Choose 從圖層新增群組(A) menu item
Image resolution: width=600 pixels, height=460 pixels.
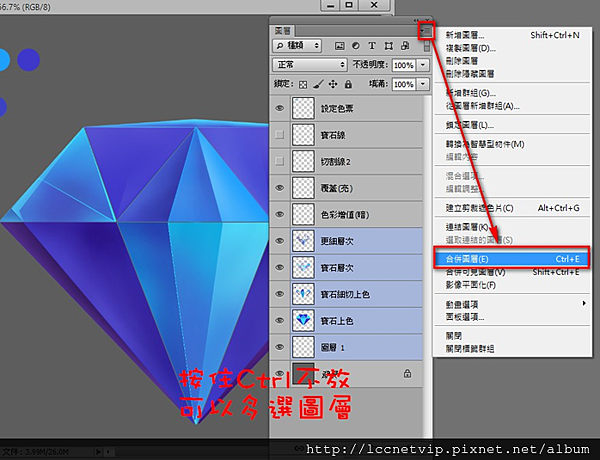(x=513, y=106)
